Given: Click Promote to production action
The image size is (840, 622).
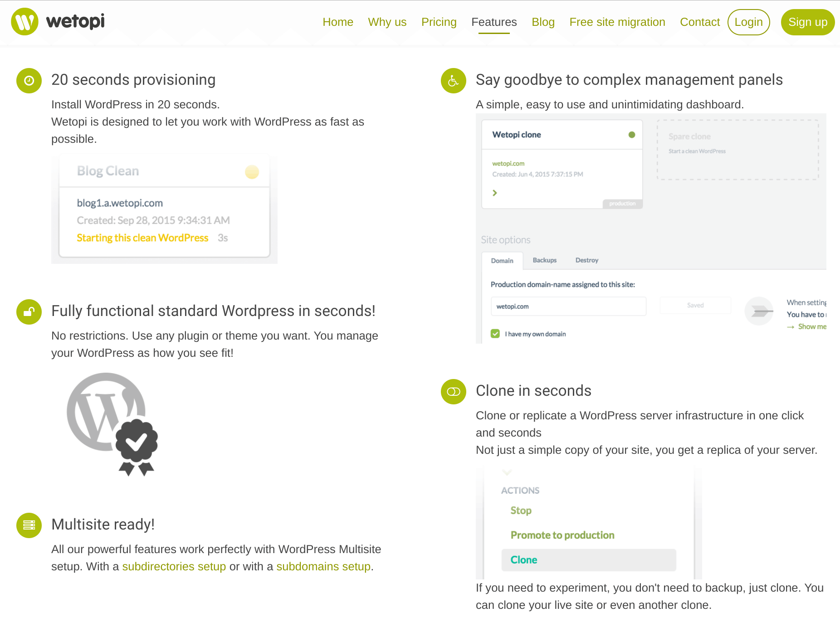Looking at the screenshot, I should [562, 535].
